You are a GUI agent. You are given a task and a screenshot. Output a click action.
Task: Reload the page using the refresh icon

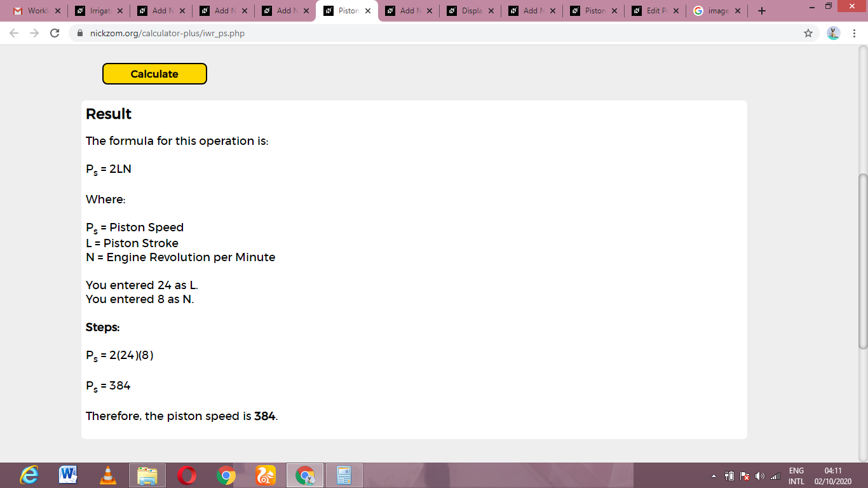[x=55, y=33]
